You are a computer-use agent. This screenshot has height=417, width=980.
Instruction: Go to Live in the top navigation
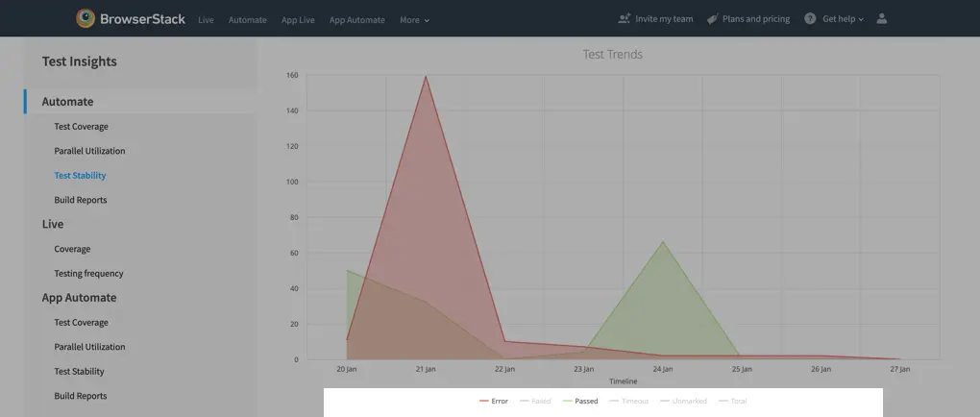coord(206,19)
